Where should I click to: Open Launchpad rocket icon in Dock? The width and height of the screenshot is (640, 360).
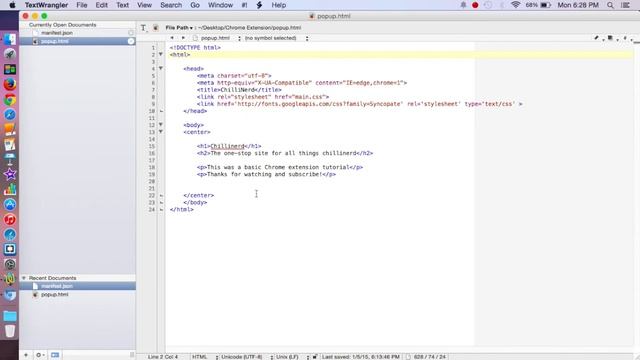point(10,54)
